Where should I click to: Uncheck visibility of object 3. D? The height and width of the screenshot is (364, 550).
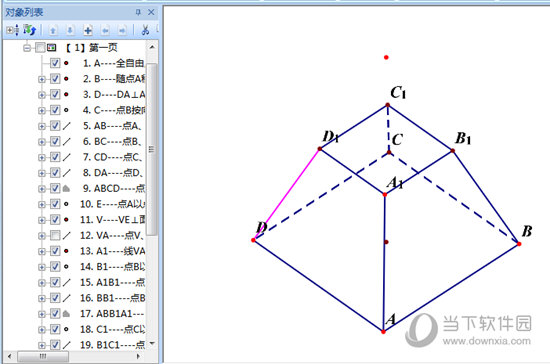click(x=55, y=94)
